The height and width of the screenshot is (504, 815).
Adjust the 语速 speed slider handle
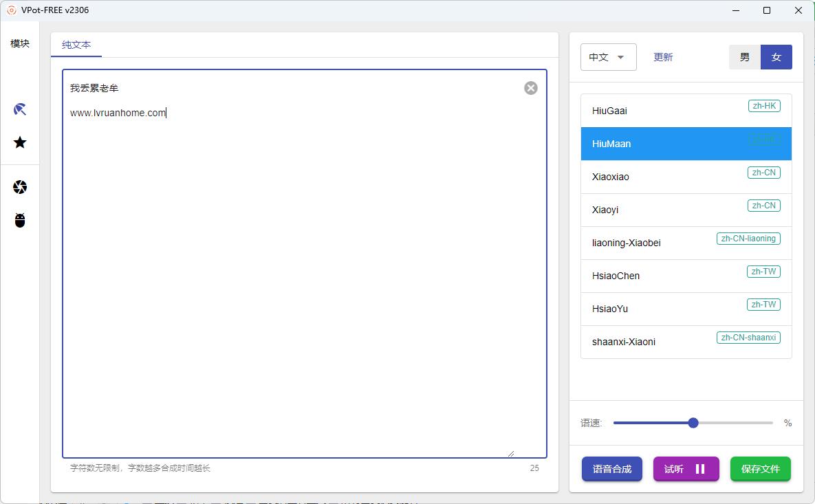point(693,423)
